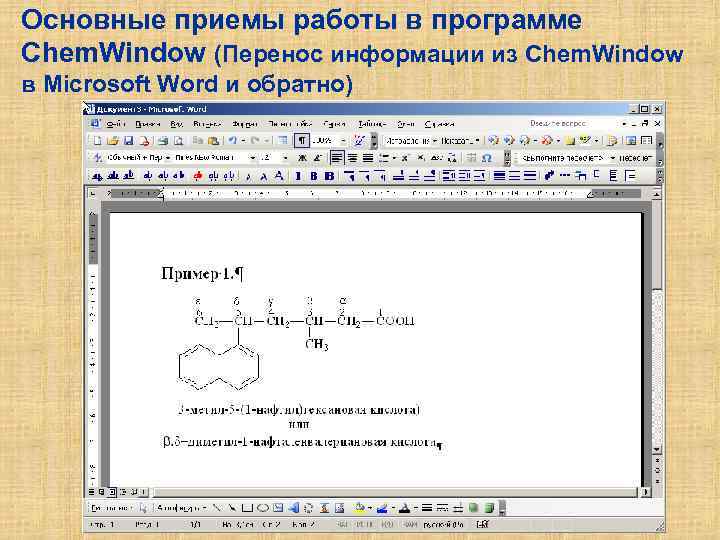Viewport: 720px width, 540px height.
Task: Open the Times New Roman font dropdown
Action: (252, 158)
